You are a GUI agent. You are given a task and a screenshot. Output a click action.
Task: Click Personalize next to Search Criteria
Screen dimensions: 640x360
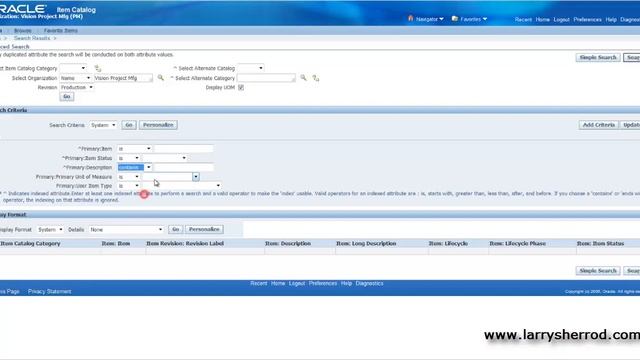coord(158,125)
